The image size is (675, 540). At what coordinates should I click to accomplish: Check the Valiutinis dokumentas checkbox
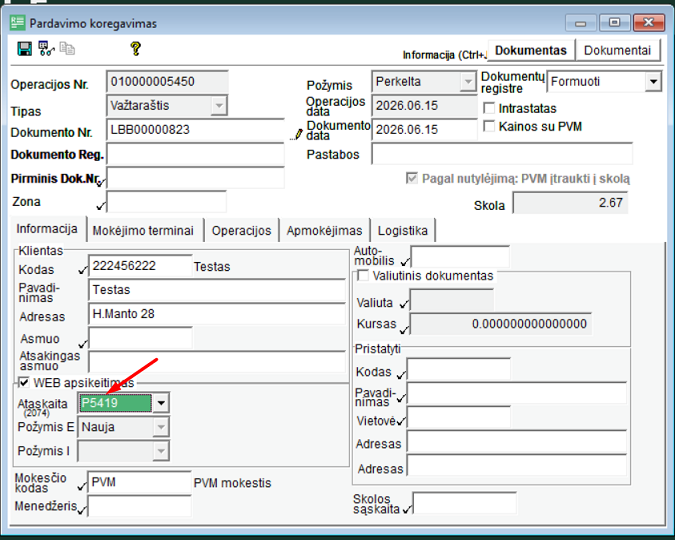(x=363, y=275)
